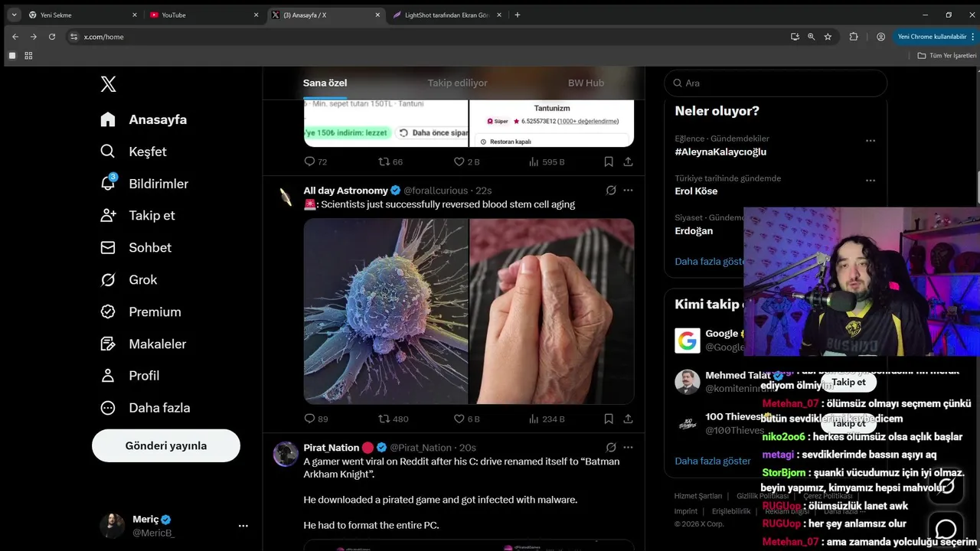This screenshot has width=980, height=551.
Task: Go back in browser history
Action: point(15,37)
